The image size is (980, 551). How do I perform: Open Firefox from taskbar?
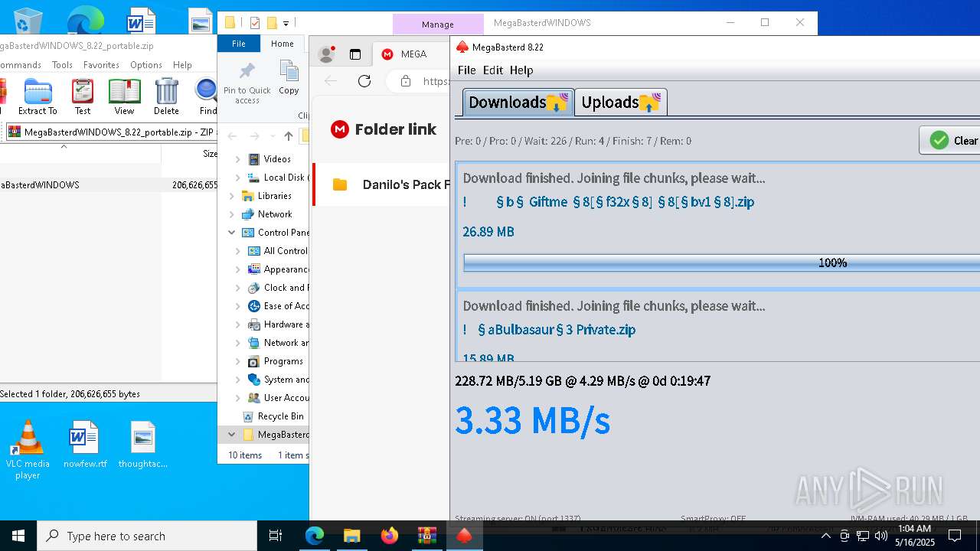coord(389,536)
